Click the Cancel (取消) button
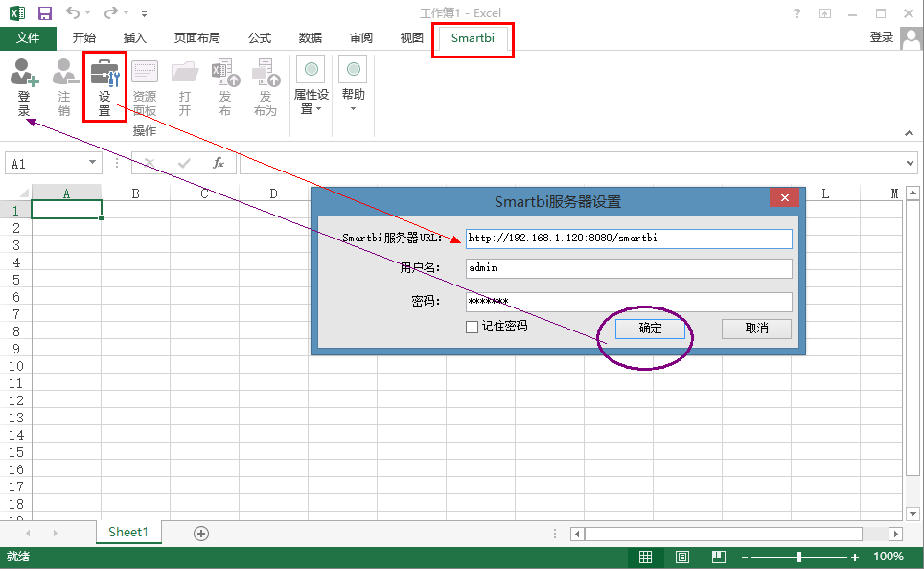This screenshot has width=924, height=569. 756,329
